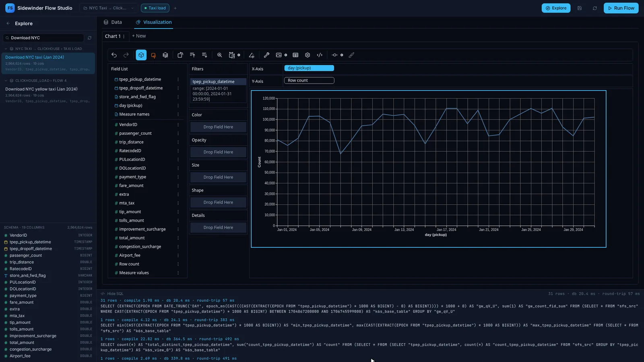Select Download NYC yellow taxi dataset
The height and width of the screenshot is (362, 644).
point(48,95)
